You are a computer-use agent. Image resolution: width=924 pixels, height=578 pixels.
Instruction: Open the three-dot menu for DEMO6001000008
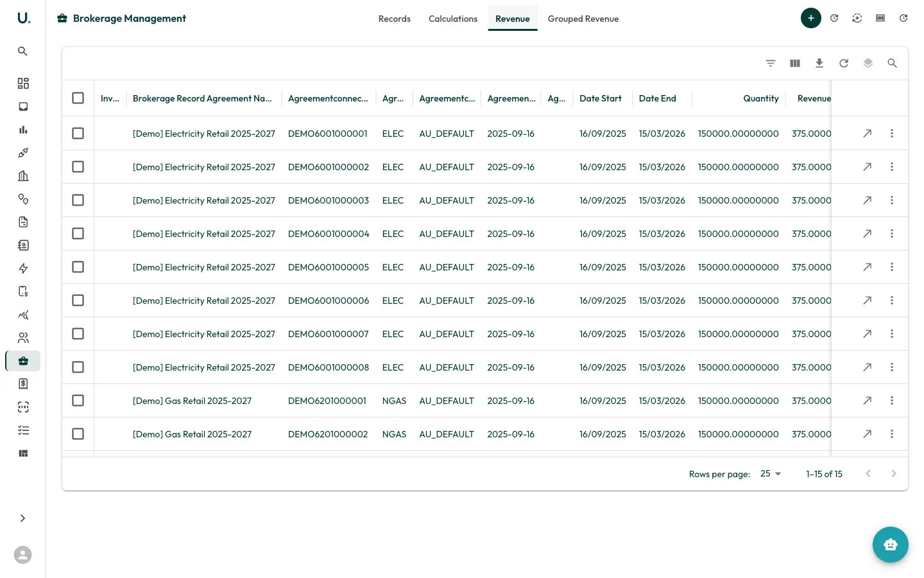pyautogui.click(x=892, y=367)
